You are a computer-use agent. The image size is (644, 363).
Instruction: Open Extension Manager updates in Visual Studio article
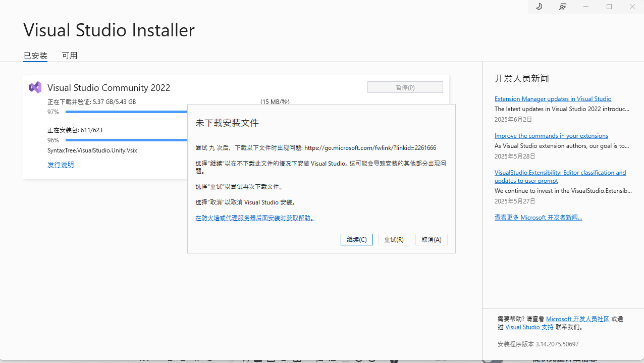(553, 99)
